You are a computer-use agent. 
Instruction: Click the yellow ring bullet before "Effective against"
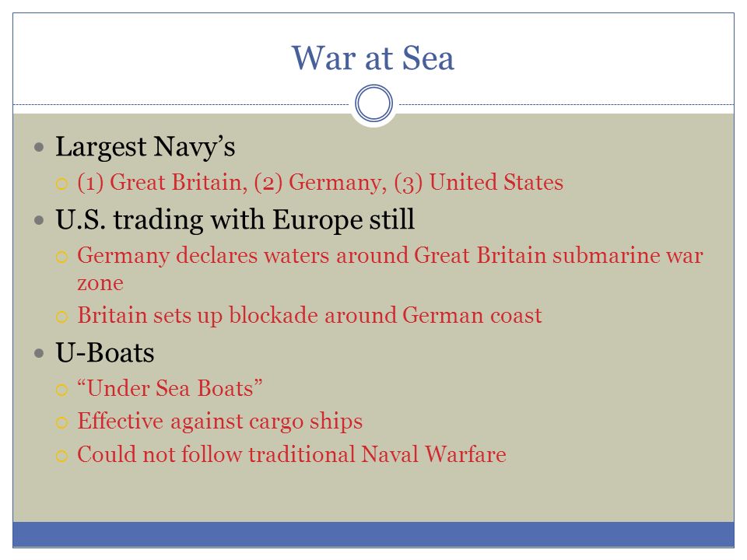[x=62, y=422]
